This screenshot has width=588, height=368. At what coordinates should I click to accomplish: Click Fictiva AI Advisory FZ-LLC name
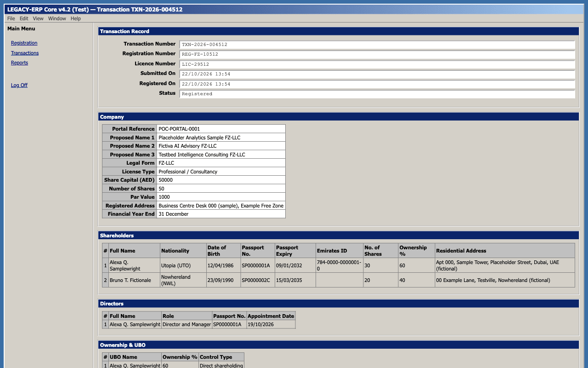221,146
